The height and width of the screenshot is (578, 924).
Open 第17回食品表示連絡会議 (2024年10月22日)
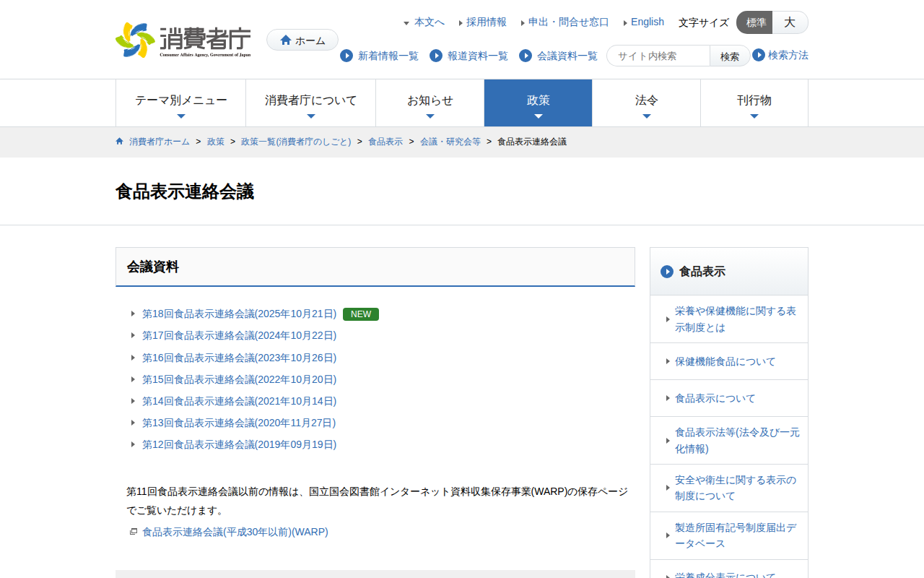(x=240, y=336)
